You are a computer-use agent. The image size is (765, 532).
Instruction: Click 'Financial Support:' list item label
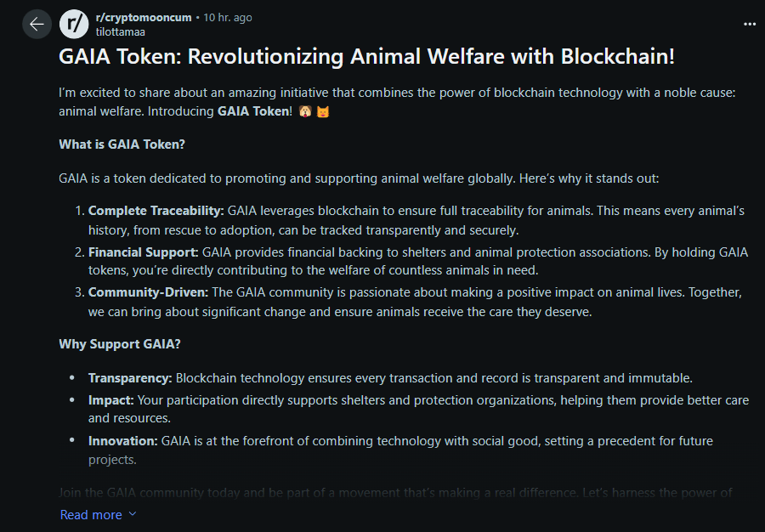tap(144, 252)
